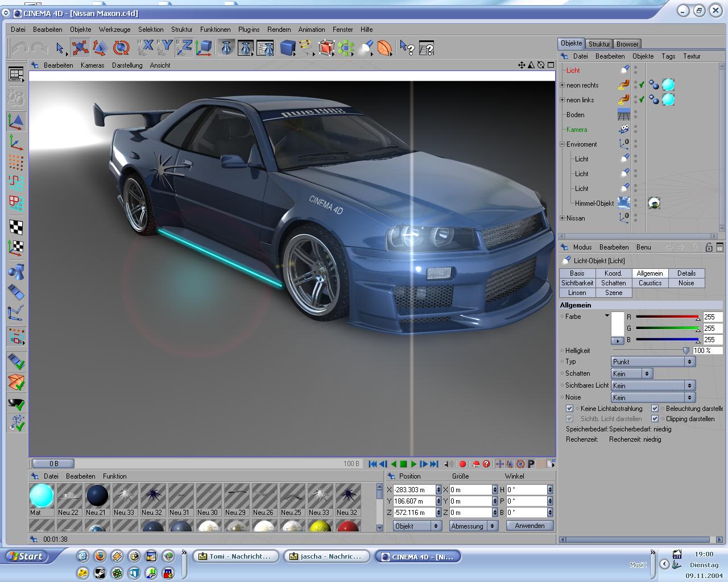The image size is (728, 582).
Task: Toggle Clipping darstellen checkbox
Action: [655, 419]
